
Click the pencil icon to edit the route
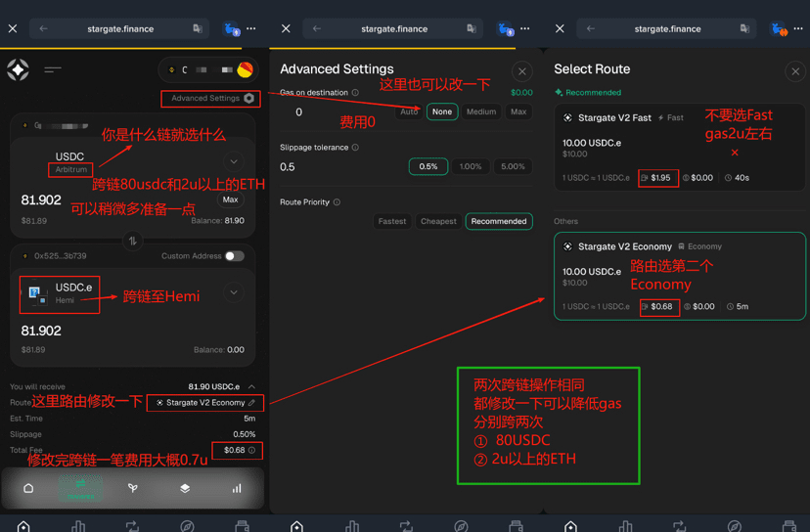pyautogui.click(x=251, y=402)
